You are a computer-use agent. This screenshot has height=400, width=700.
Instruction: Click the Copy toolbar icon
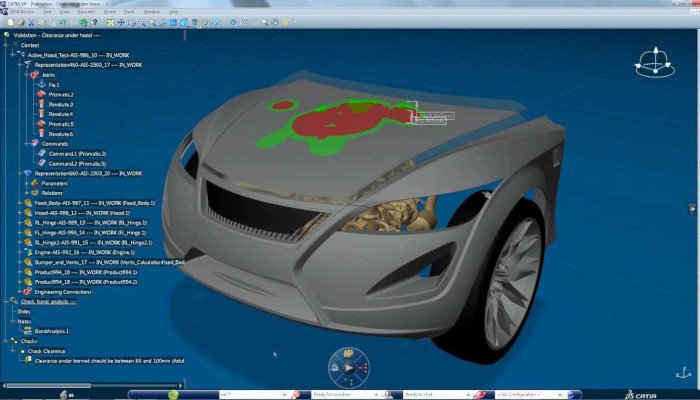pyautogui.click(x=42, y=22)
